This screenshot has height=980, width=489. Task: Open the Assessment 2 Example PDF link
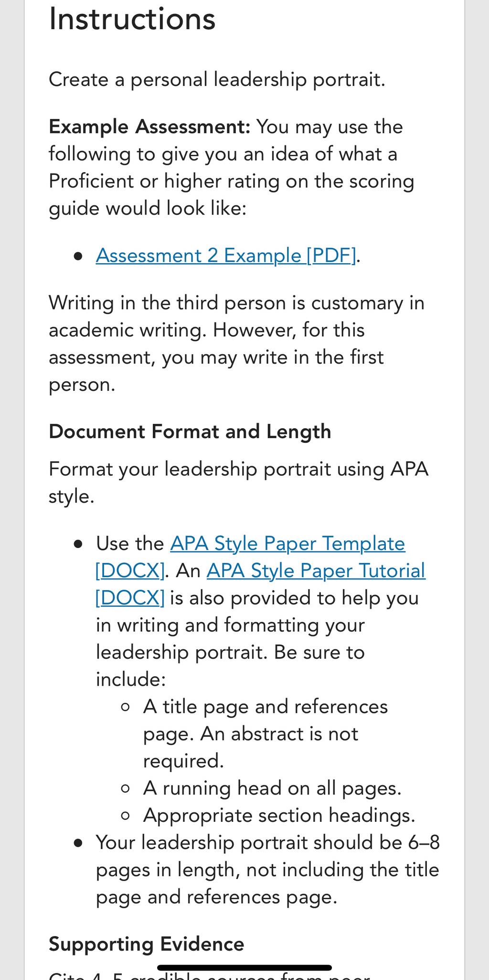[226, 256]
